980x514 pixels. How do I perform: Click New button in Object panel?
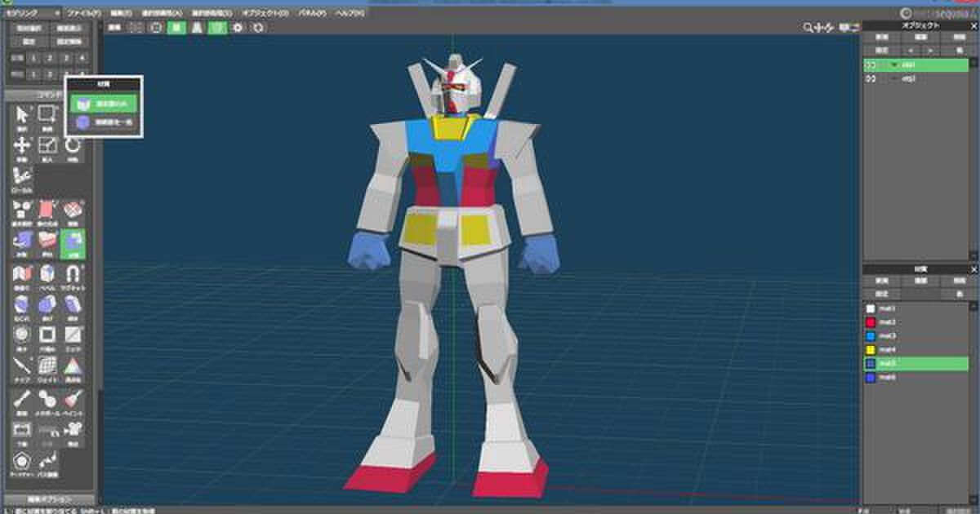click(x=882, y=38)
